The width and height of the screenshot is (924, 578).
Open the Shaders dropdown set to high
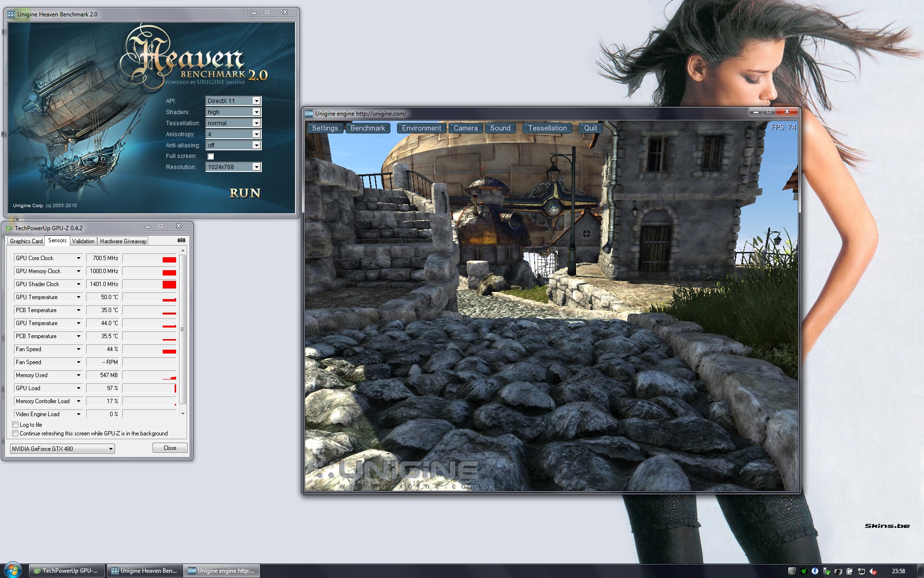(233, 112)
